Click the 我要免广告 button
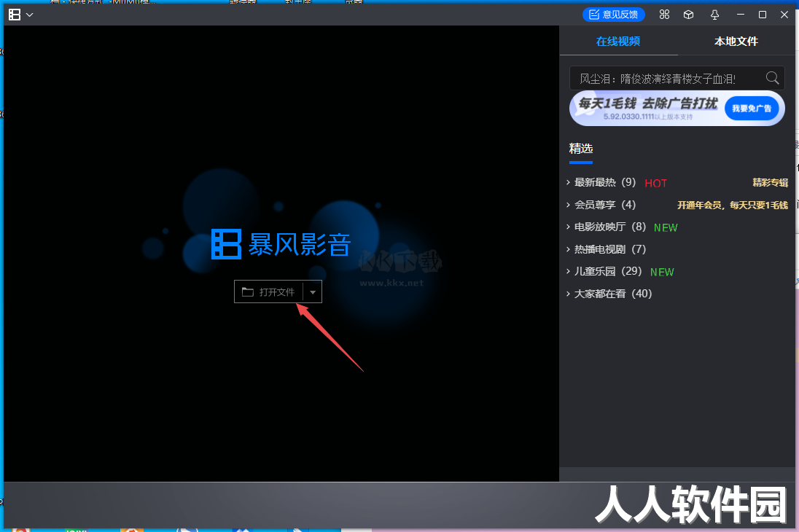This screenshot has width=799, height=532. 752,109
